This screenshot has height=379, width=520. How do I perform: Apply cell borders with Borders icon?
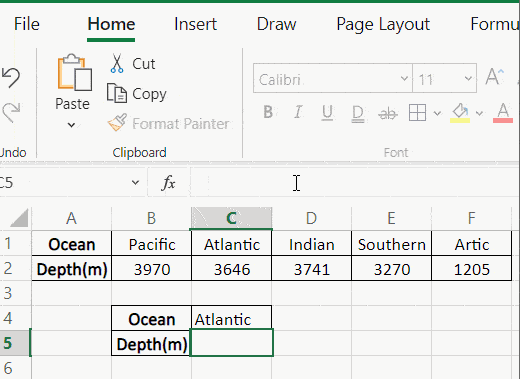[417, 112]
